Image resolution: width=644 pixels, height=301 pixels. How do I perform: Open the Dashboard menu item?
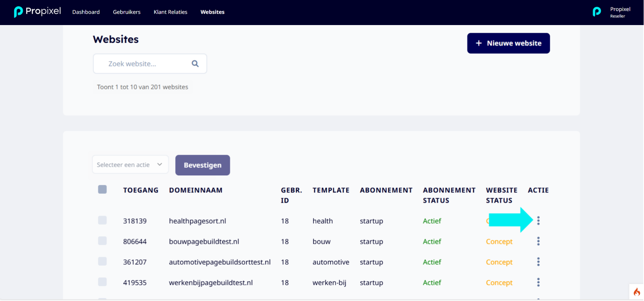[86, 12]
